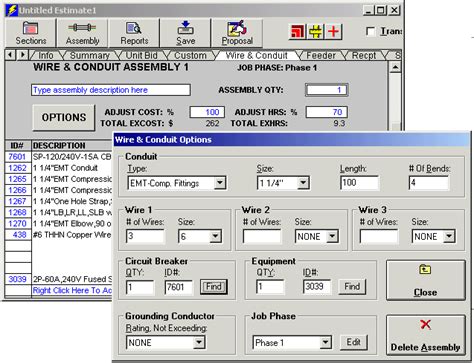Screen dimensions: 474x363
Task: Click the red conduit symbol icon
Action: click(298, 32)
